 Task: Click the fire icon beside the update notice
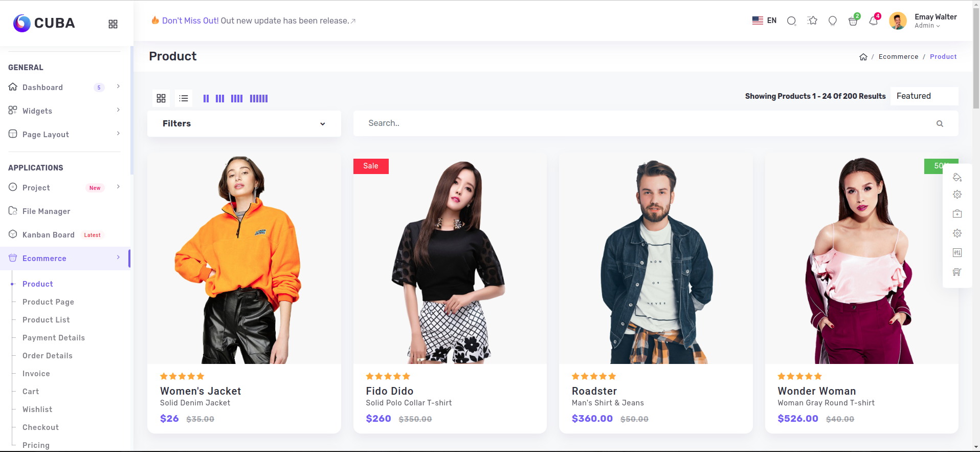155,20
